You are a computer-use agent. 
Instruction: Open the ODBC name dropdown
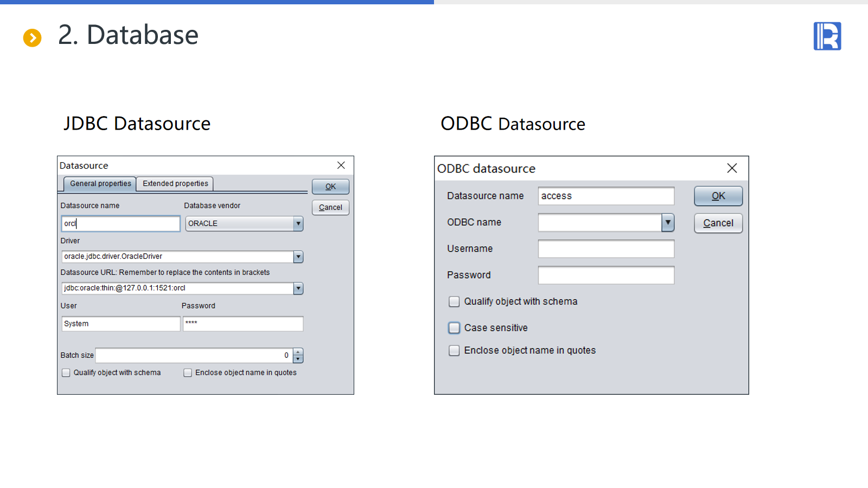(668, 222)
